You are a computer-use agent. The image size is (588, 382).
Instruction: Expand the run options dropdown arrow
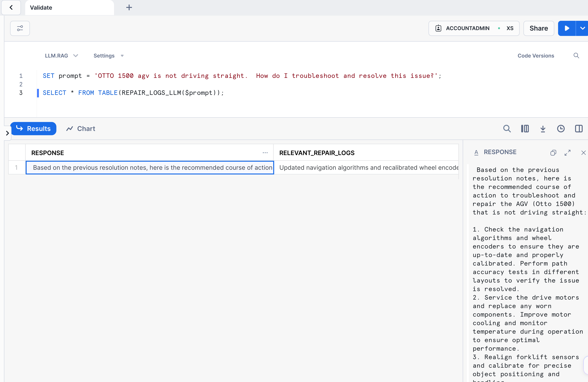pyautogui.click(x=582, y=28)
